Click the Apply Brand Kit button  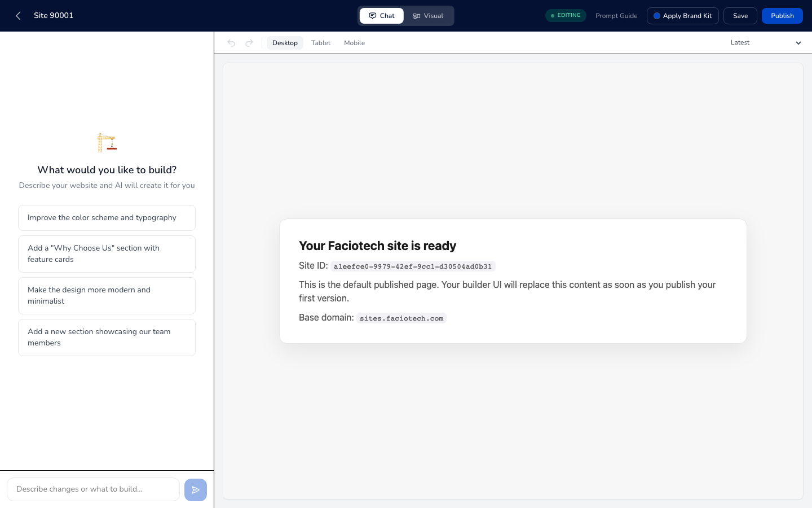683,16
